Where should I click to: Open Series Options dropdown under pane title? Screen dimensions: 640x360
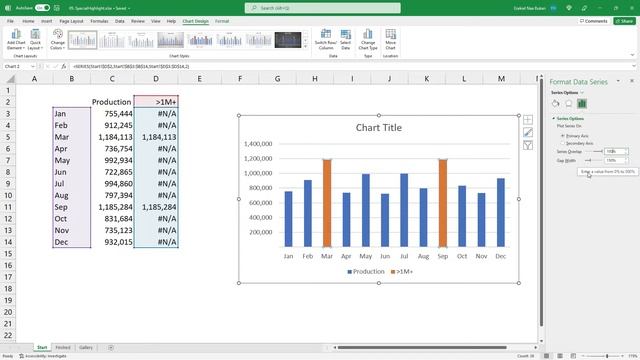point(582,93)
